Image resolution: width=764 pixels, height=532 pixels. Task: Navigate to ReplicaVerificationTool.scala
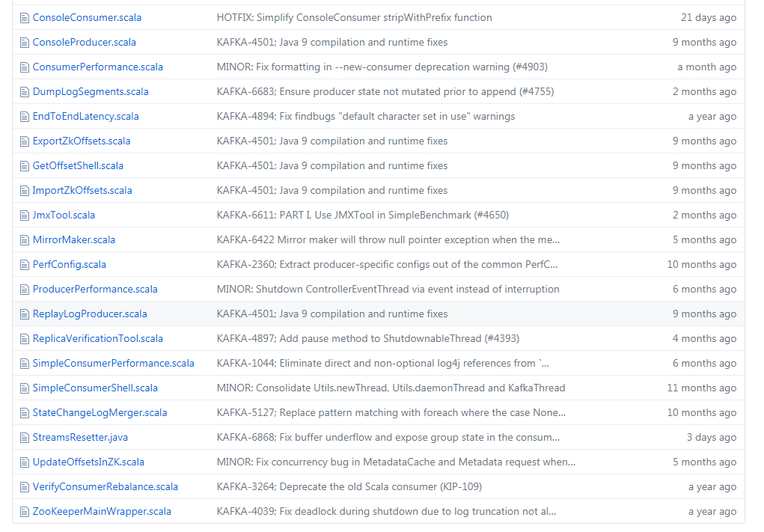[97, 338]
